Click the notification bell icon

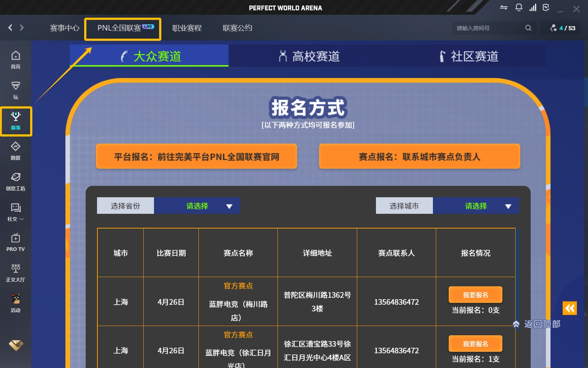tap(519, 8)
